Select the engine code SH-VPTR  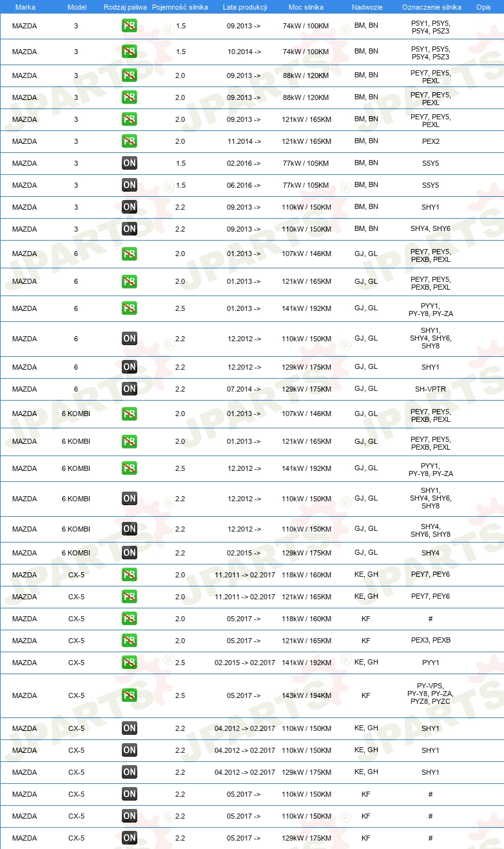(x=431, y=389)
